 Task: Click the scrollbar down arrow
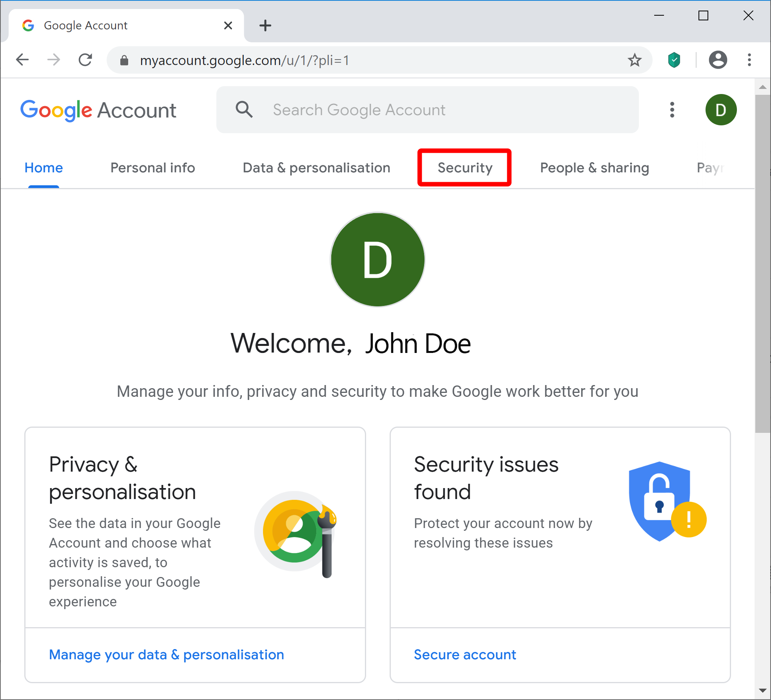click(763, 691)
